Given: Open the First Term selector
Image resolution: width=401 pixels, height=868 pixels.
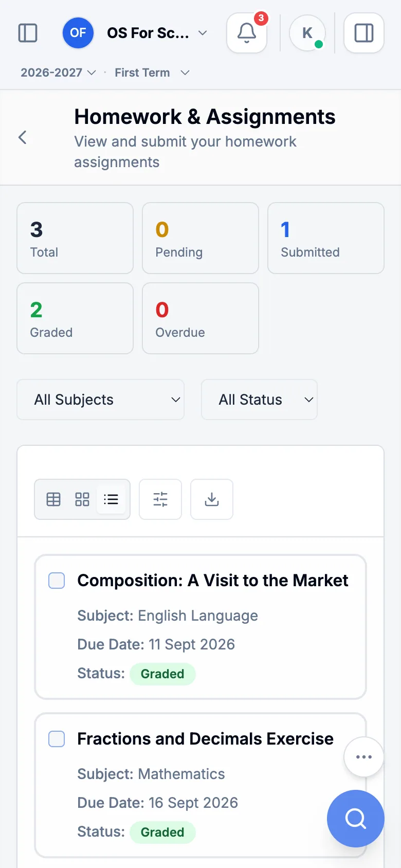Looking at the screenshot, I should (152, 73).
